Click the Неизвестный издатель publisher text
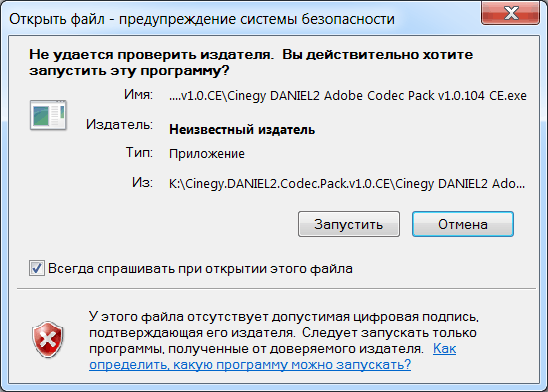The height and width of the screenshot is (392, 548). coord(242,130)
